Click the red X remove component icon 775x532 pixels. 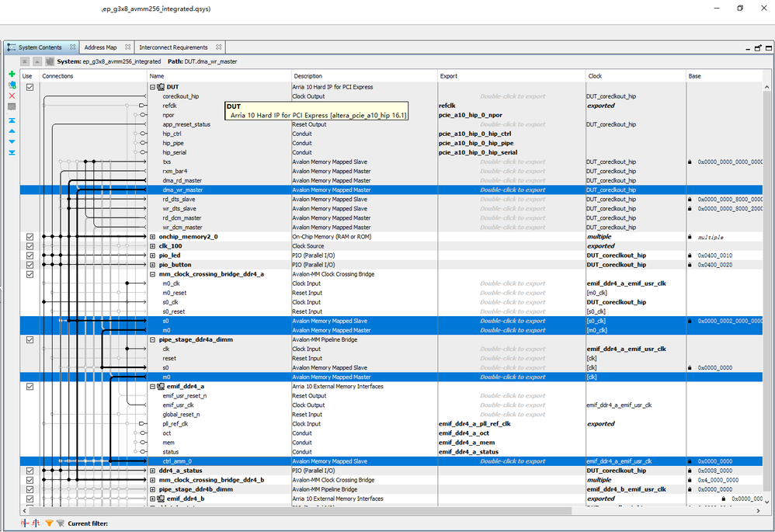[x=12, y=96]
